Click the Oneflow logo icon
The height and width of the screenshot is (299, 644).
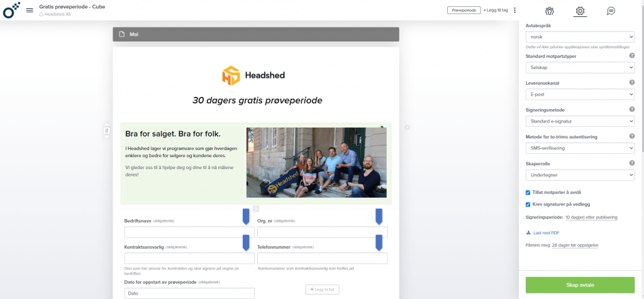click(11, 10)
